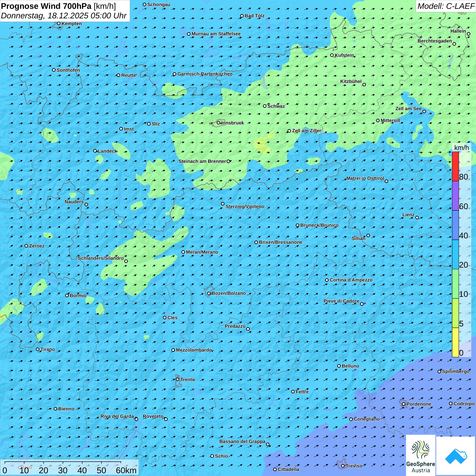Click the Hallein city marker
This screenshot has width=476, height=476.
click(469, 34)
